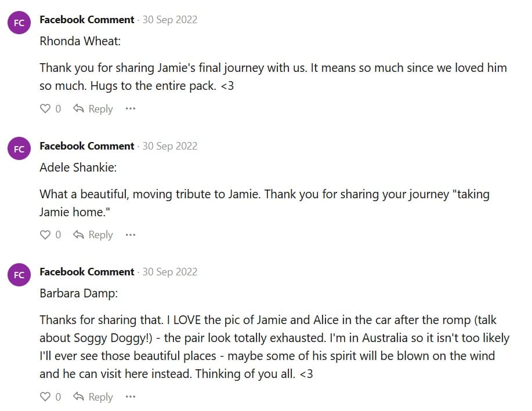The height and width of the screenshot is (411, 532).
Task: Click the like count under Barbara Damp's comment
Action: (x=58, y=397)
